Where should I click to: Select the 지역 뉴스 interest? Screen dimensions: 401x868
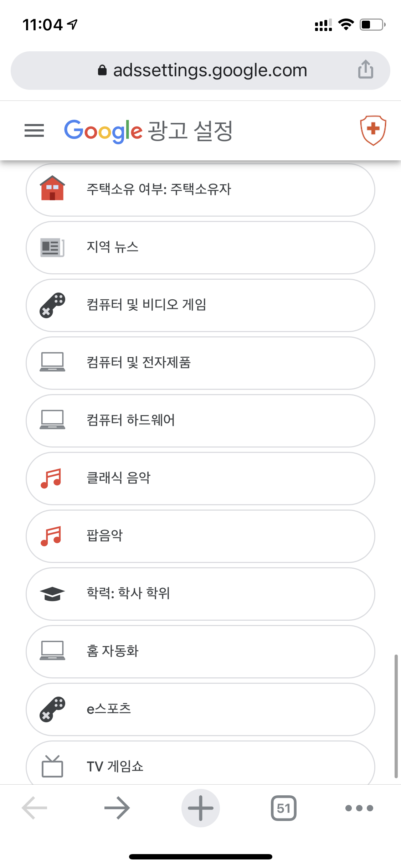pyautogui.click(x=200, y=247)
